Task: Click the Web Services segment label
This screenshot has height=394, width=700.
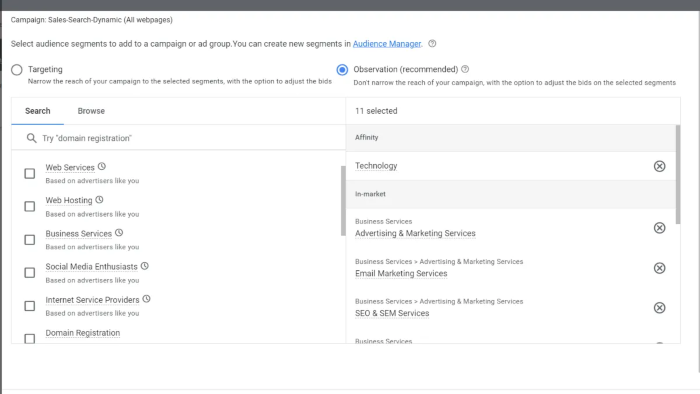Action: tap(70, 167)
